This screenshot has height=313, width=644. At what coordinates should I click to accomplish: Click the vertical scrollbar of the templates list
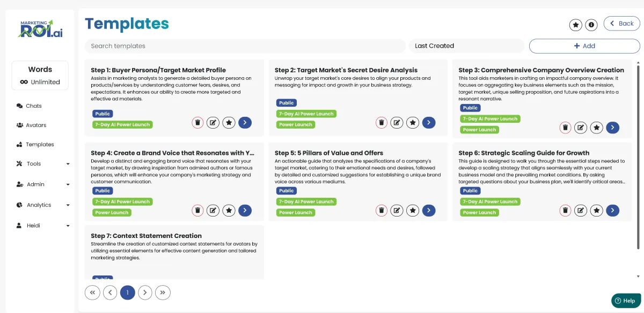pos(638,161)
